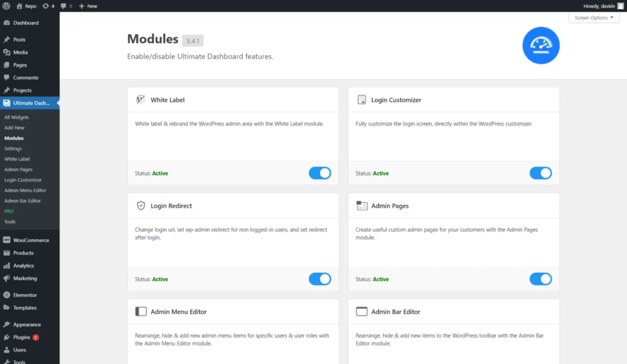627x364 pixels.
Task: Expand the Screen Options dropdown
Action: pos(593,18)
